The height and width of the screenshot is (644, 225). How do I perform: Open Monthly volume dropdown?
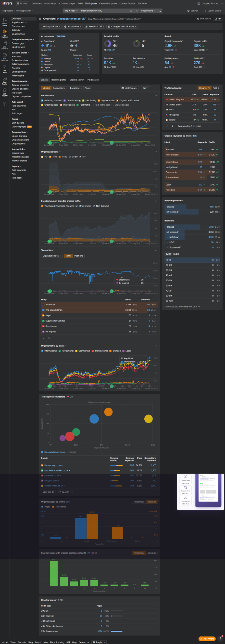point(51,26)
